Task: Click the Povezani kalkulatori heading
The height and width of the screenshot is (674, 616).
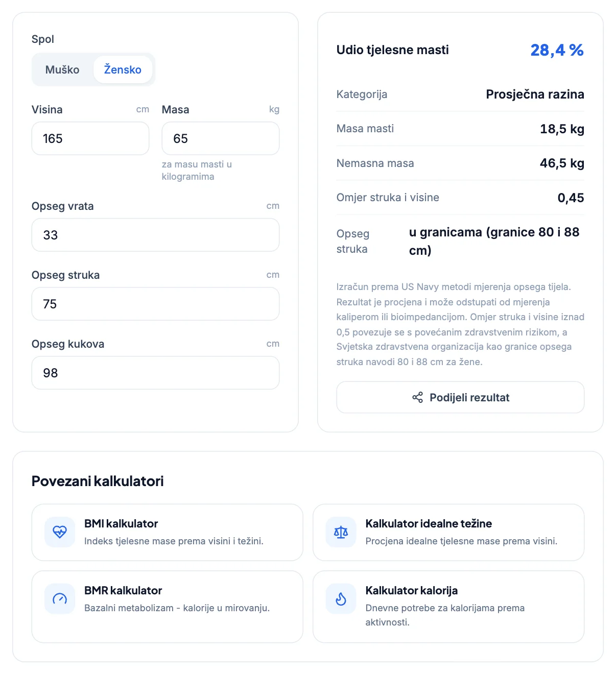Action: [98, 481]
